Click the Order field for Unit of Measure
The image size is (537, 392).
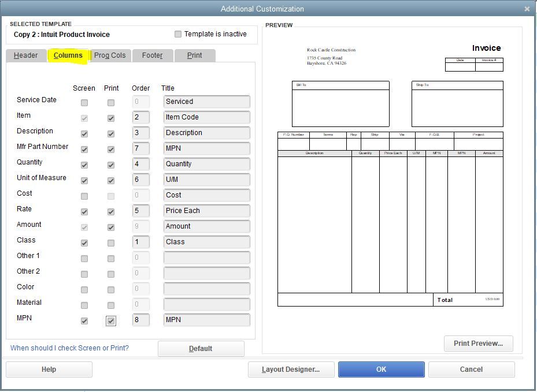tap(141, 179)
